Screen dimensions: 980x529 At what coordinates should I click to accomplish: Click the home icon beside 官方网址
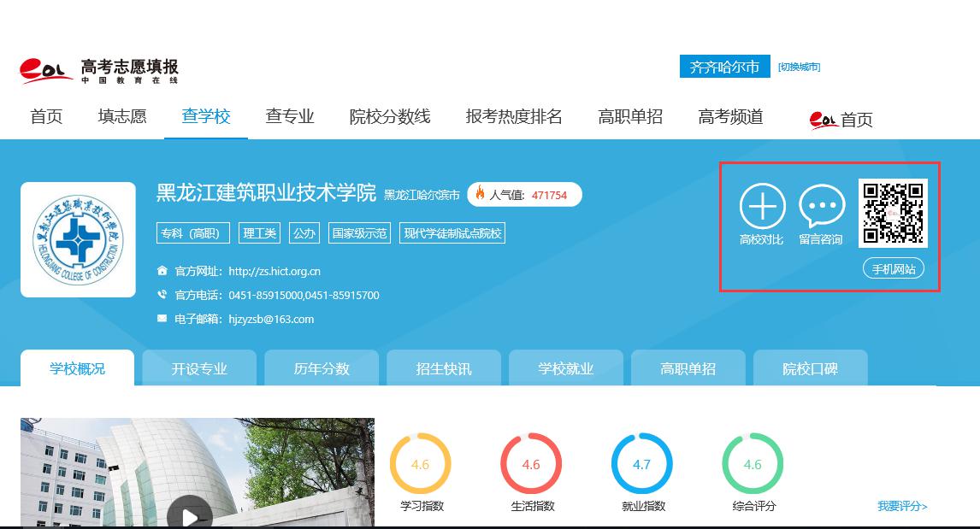(162, 270)
